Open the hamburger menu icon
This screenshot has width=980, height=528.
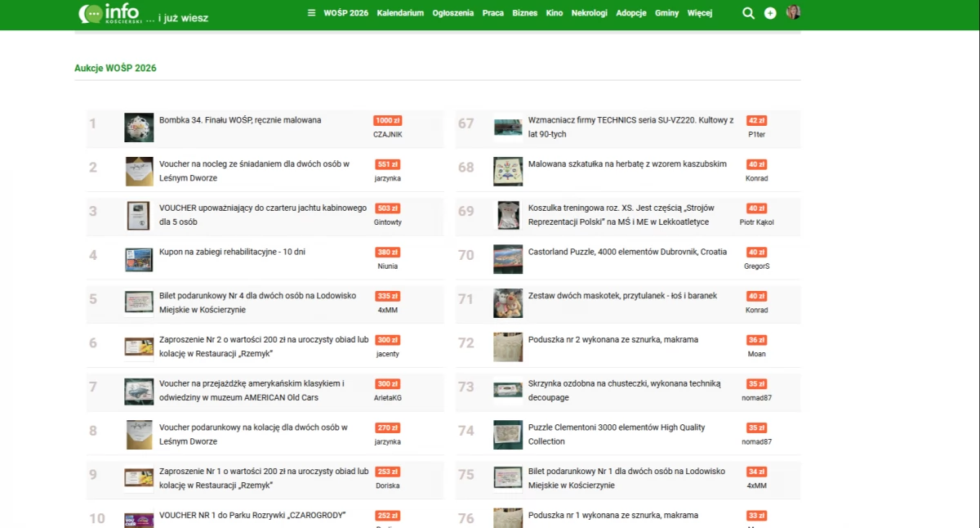[311, 13]
